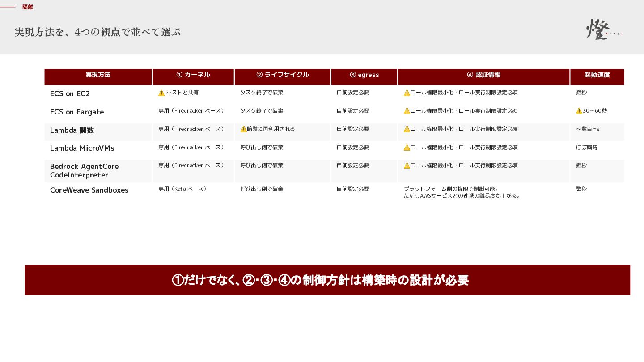The image size is (644, 362).
Task: Click 専用（Firecracker ベース） in Lambda MicroVMs row
Action: coord(192,147)
